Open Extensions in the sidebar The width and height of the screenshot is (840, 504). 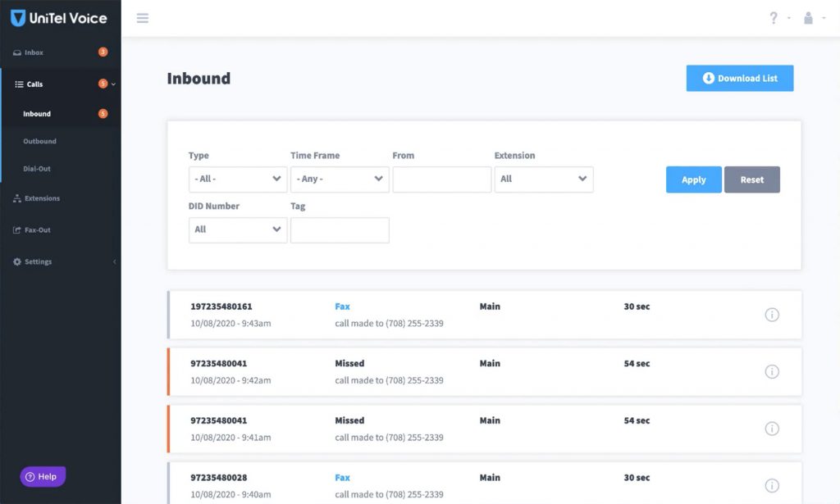(x=42, y=198)
